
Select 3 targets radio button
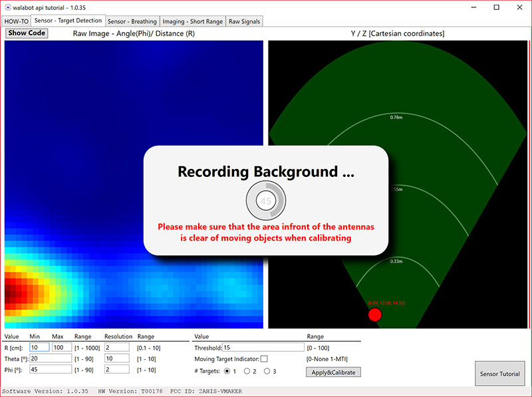click(267, 371)
